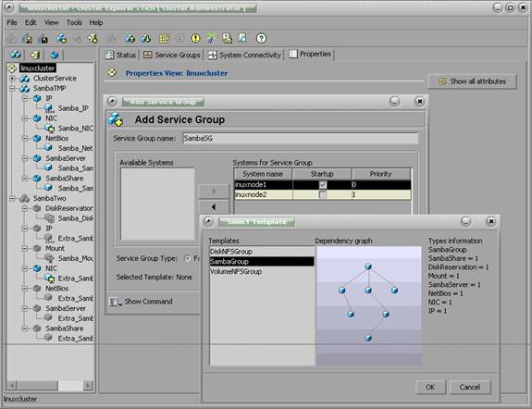532x409 pixels.
Task: Launch the configuration wizard wand icon
Action: (x=211, y=38)
